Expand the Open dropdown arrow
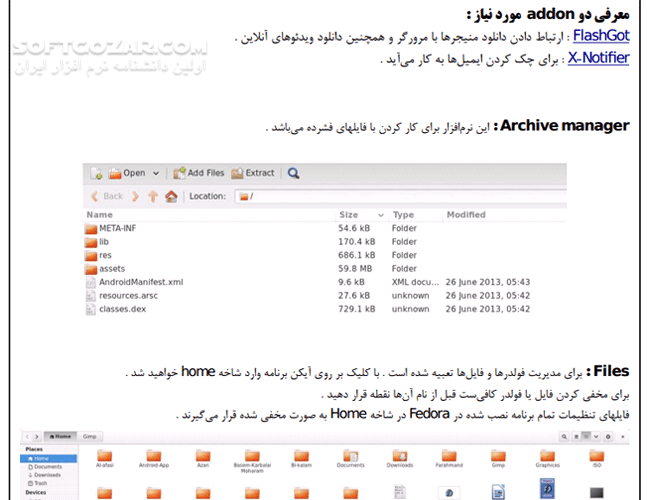The width and height of the screenshot is (650, 500). click(x=156, y=173)
